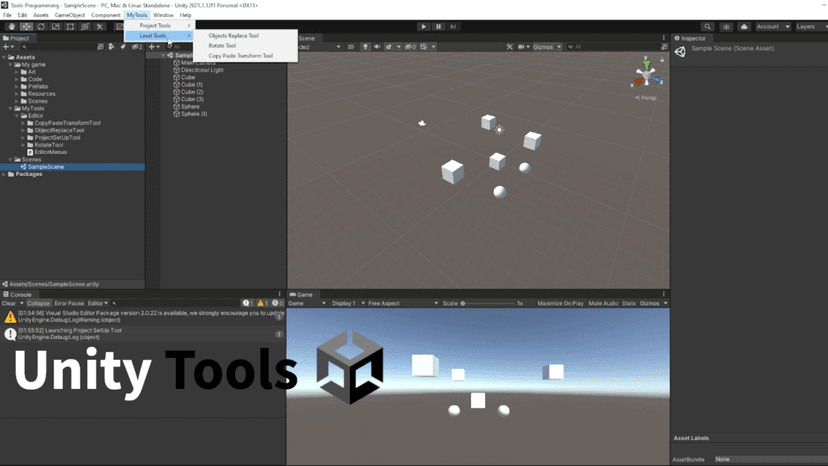Open the global search magnifier icon
The height and width of the screenshot is (466, 828).
(707, 26)
